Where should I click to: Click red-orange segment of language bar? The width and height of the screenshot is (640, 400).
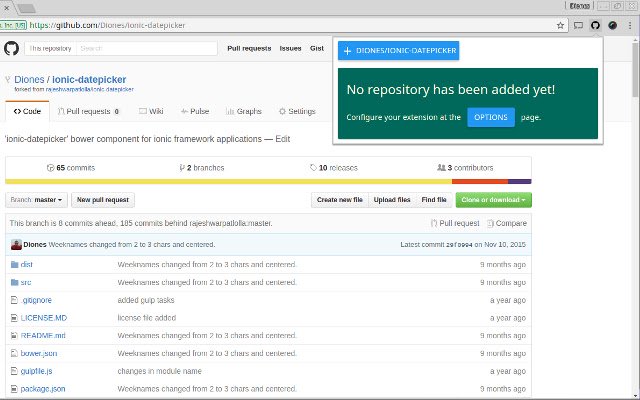point(480,182)
